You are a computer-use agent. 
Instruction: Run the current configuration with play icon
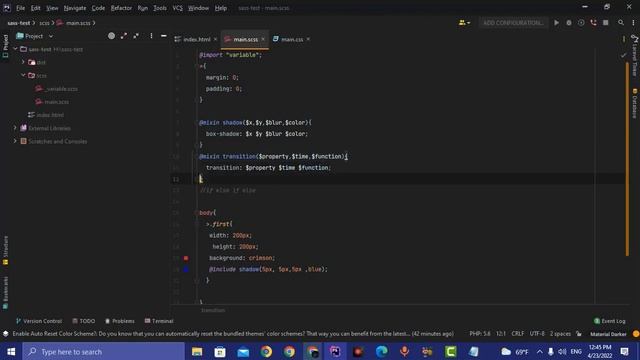[556, 23]
